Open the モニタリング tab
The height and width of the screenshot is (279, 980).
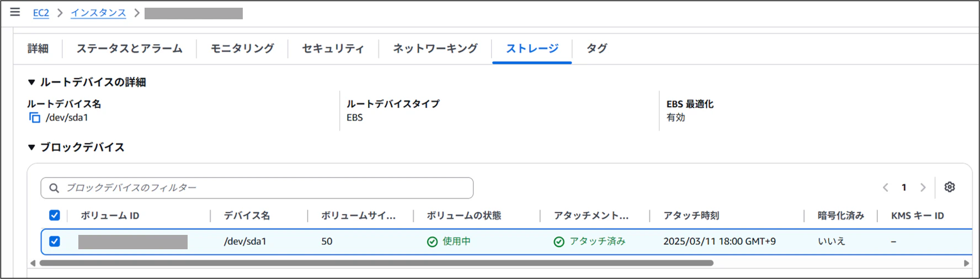coord(242,49)
